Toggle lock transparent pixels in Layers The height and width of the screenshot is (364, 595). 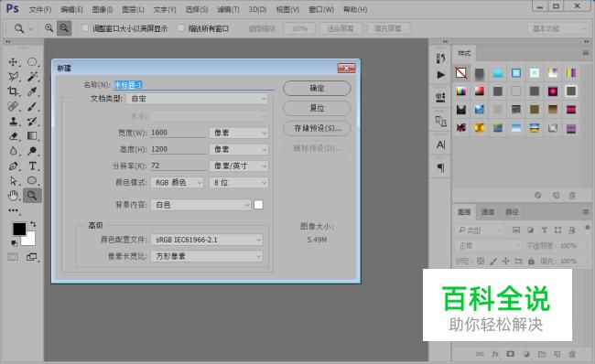pyautogui.click(x=481, y=261)
